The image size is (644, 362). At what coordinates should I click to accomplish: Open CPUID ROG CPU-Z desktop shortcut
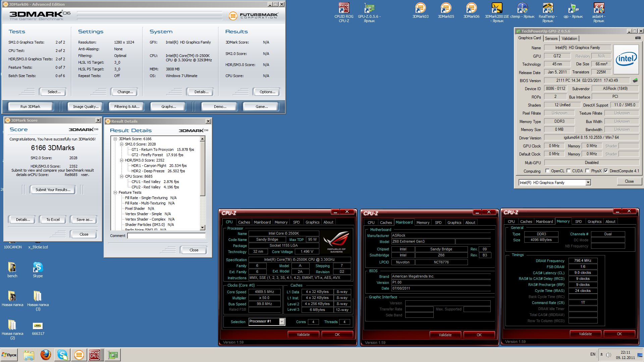tap(344, 12)
